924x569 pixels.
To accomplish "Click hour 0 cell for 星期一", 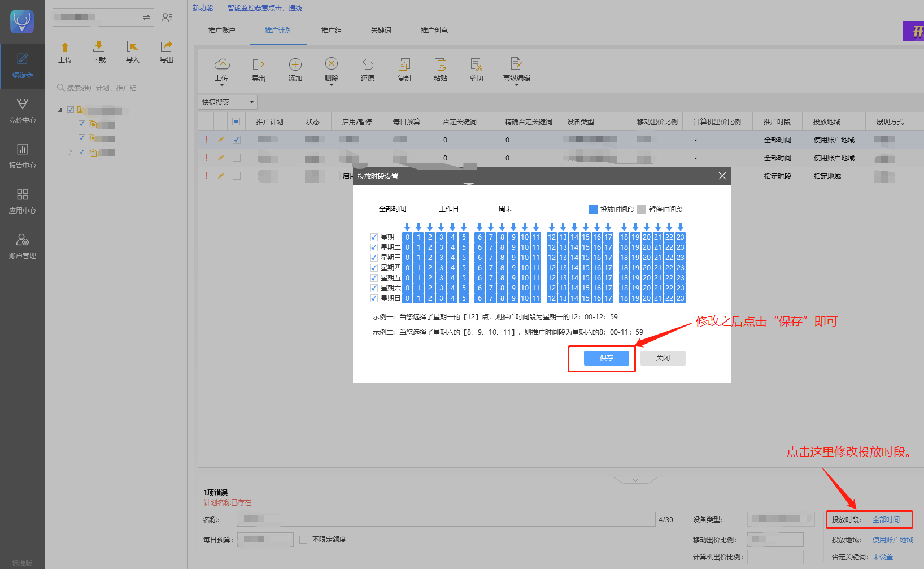I will (407, 237).
